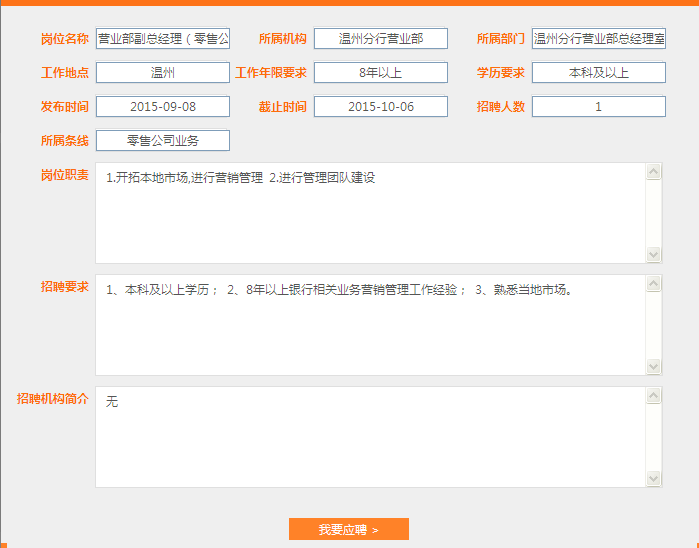Screen dimensions: 699x548
Task: Click the 所属部门 text field
Action: (598, 39)
